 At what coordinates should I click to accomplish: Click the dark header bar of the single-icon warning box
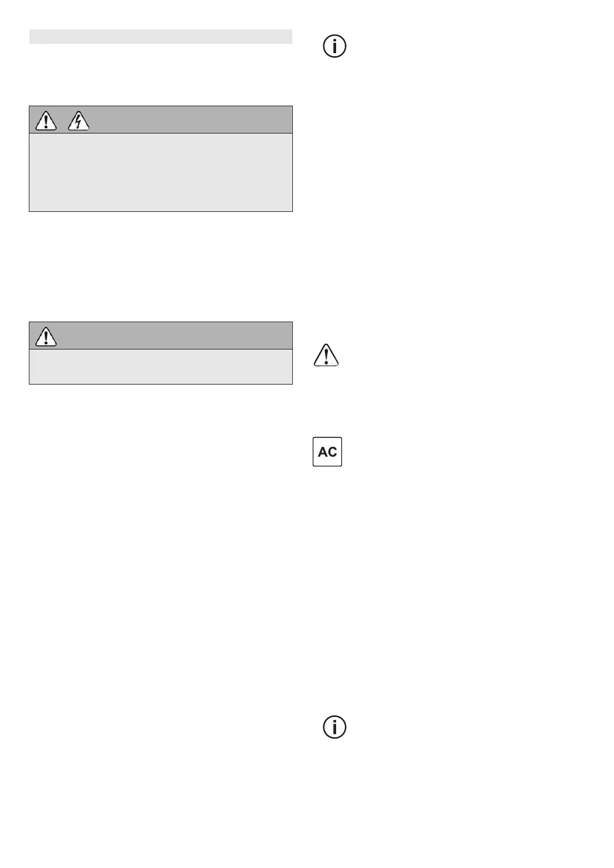175,336
